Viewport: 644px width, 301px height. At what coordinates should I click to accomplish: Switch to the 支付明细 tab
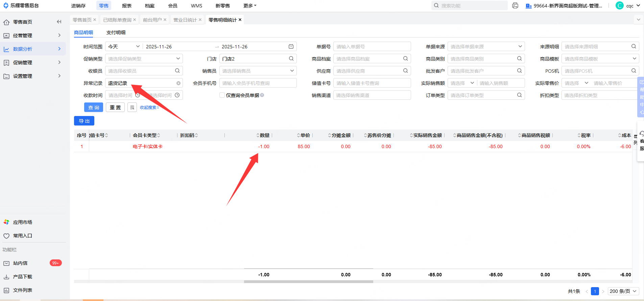pos(116,32)
